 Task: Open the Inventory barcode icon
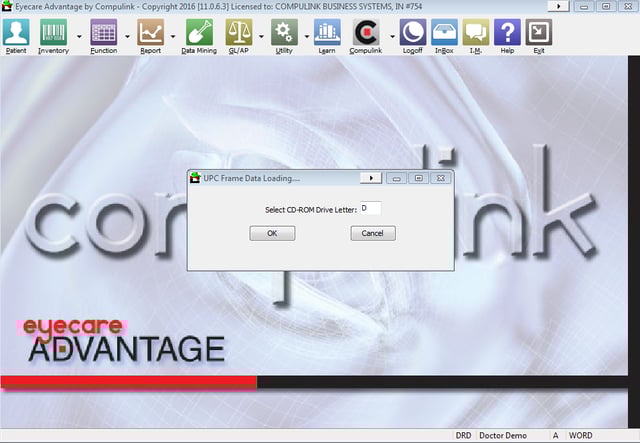53,32
